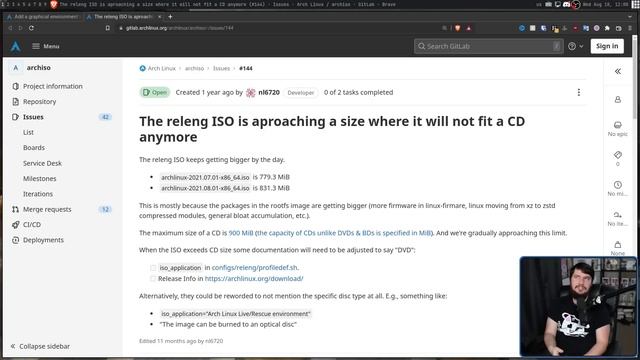
Task: Open Iterations page
Action: [38, 194]
